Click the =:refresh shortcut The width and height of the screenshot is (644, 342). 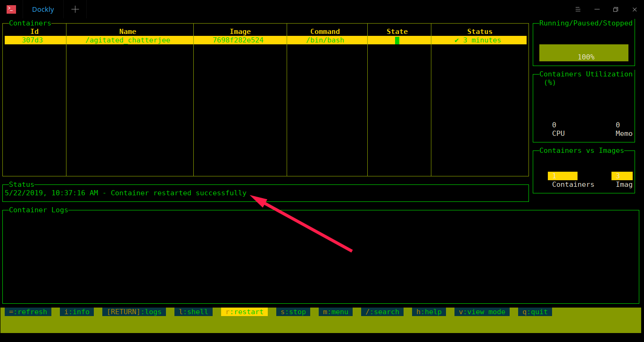(x=28, y=312)
